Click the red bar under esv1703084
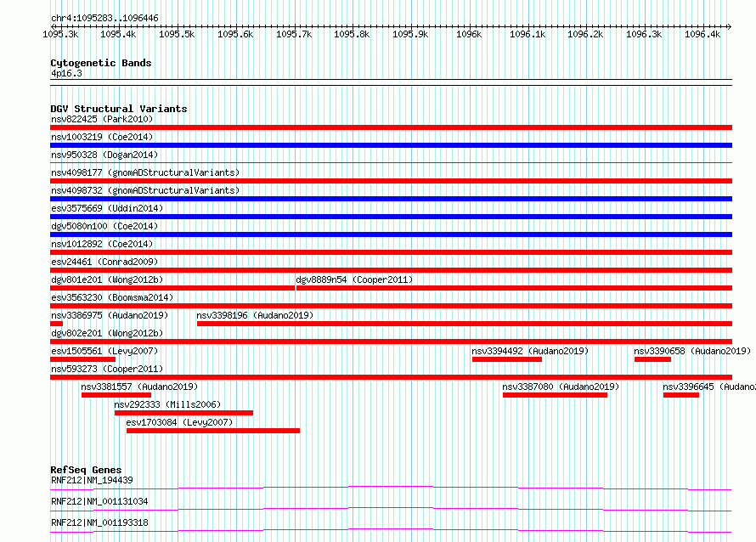Viewport: 756px width, 542px height. (213, 431)
